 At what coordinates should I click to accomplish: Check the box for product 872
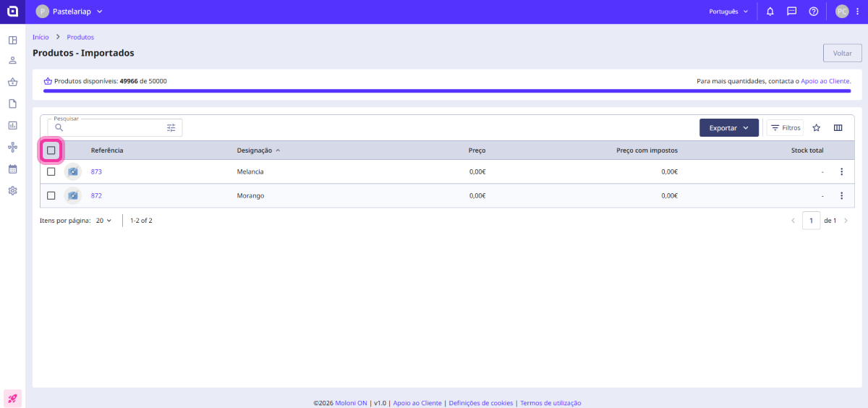click(51, 195)
